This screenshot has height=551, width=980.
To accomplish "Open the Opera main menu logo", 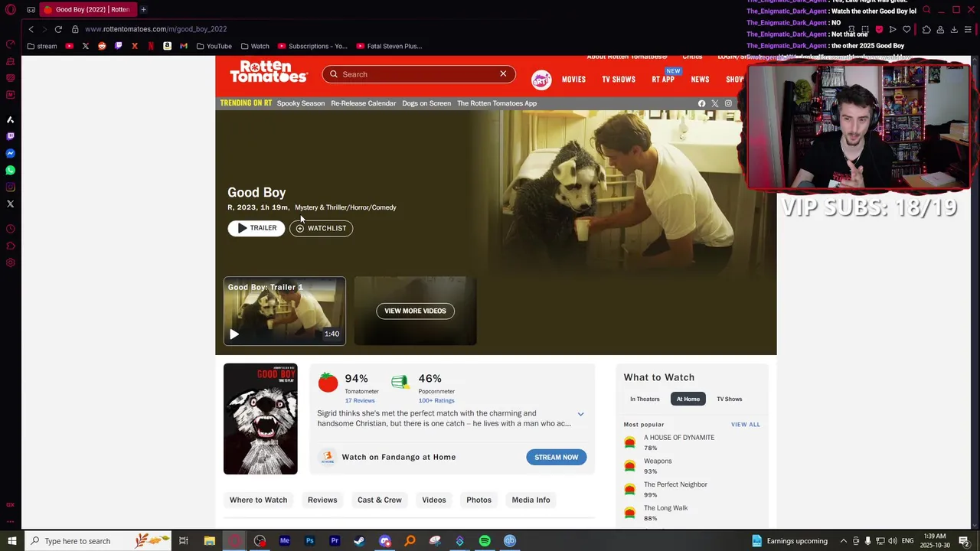I will point(11,9).
